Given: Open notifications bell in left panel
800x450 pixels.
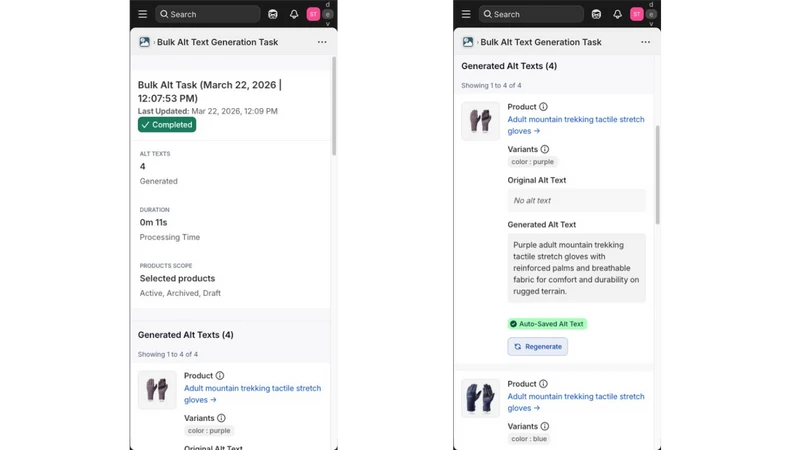Looking at the screenshot, I should click(x=294, y=14).
